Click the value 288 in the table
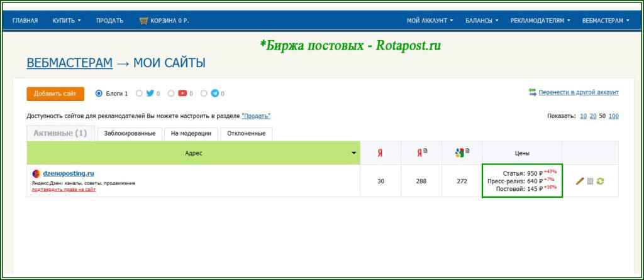 coord(421,181)
